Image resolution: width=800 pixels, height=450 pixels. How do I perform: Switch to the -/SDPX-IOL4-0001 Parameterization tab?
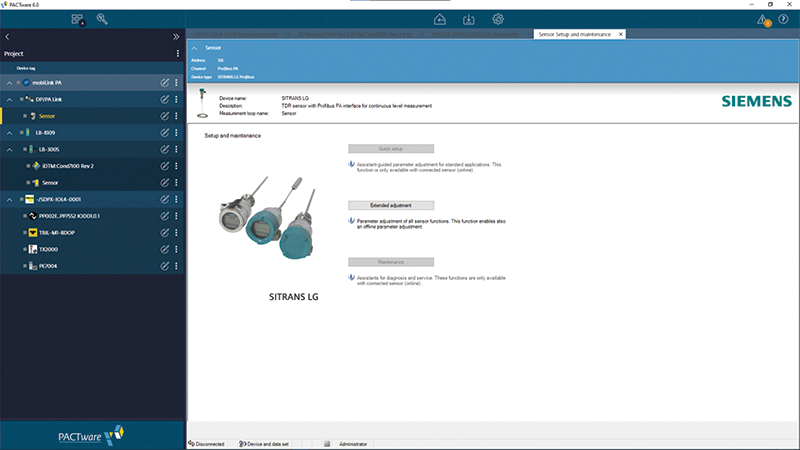click(236, 34)
